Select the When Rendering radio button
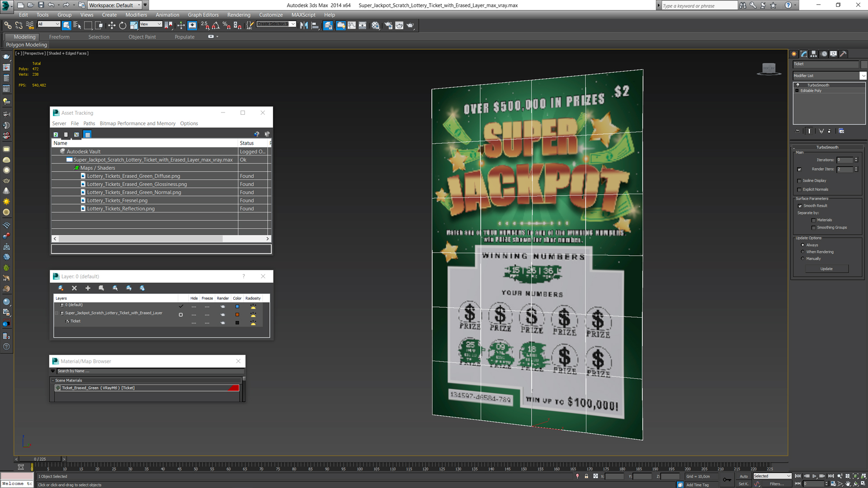Screen dimensions: 868x488 [x=803, y=252]
